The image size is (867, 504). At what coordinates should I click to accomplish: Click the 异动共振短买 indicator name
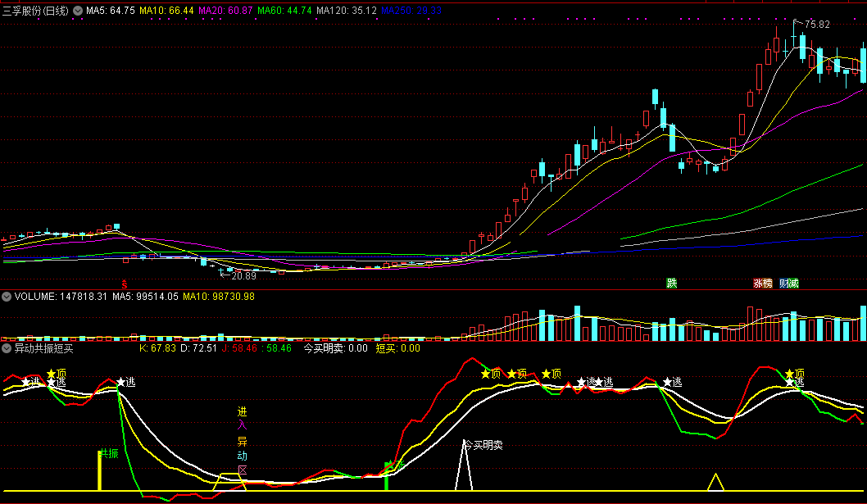coord(43,348)
